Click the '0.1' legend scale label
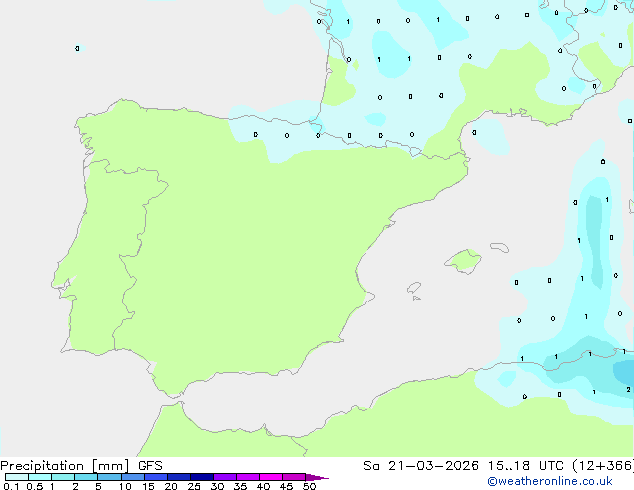Image resolution: width=634 pixels, height=490 pixels. click(11, 486)
